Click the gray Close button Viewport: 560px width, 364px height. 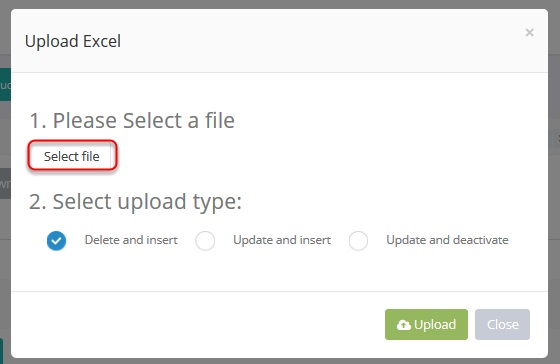502,324
